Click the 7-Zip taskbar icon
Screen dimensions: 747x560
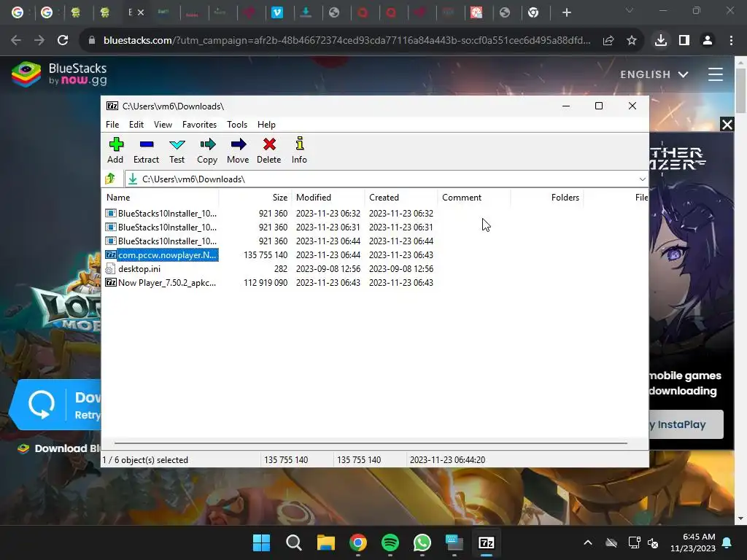(487, 542)
